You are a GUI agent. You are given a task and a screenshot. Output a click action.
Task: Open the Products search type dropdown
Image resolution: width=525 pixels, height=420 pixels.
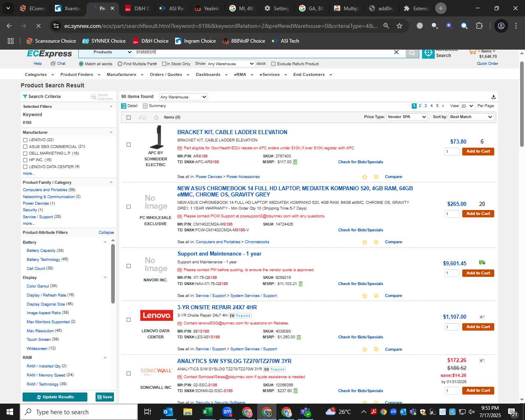[106, 52]
